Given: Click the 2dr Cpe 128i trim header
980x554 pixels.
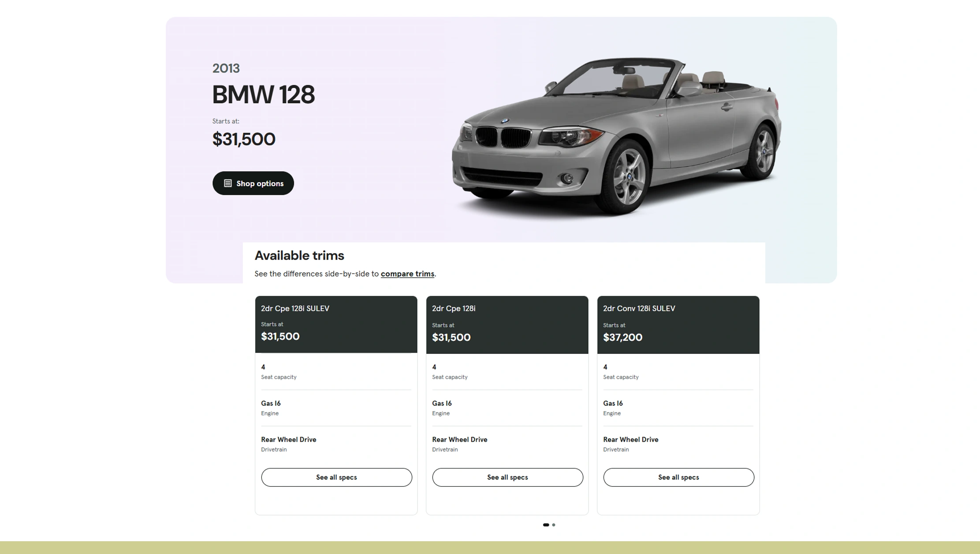Looking at the screenshot, I should [454, 309].
